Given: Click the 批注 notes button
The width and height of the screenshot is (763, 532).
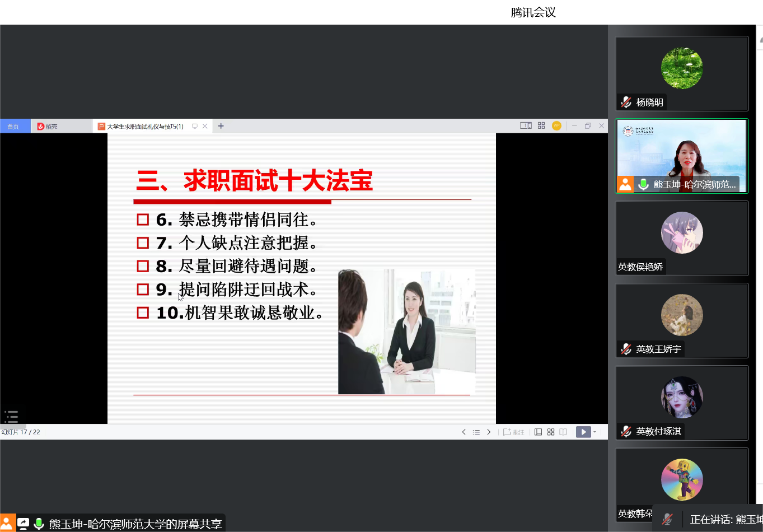Looking at the screenshot, I should pos(514,432).
